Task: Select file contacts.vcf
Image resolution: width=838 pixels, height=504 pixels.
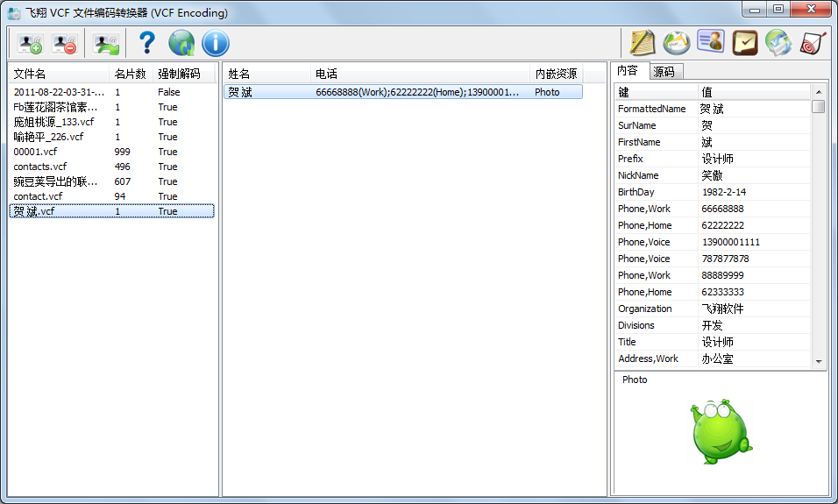Action: pos(111,167)
